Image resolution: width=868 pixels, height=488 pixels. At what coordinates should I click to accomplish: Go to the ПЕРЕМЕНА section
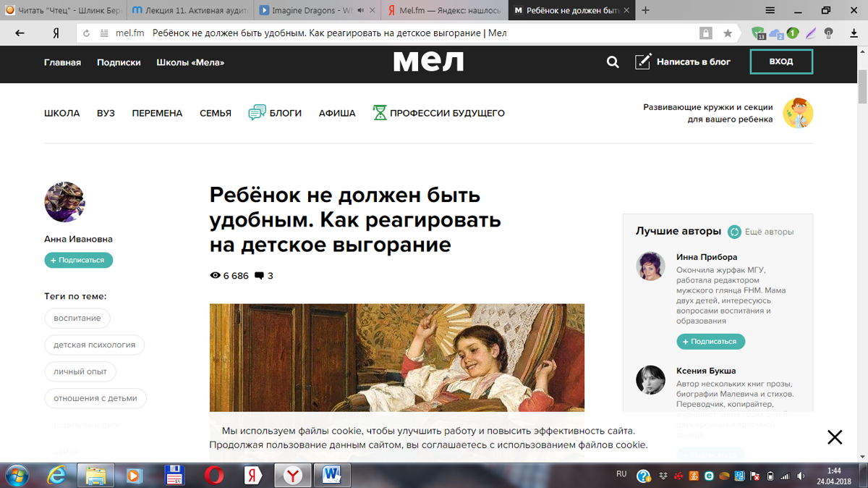coord(157,113)
